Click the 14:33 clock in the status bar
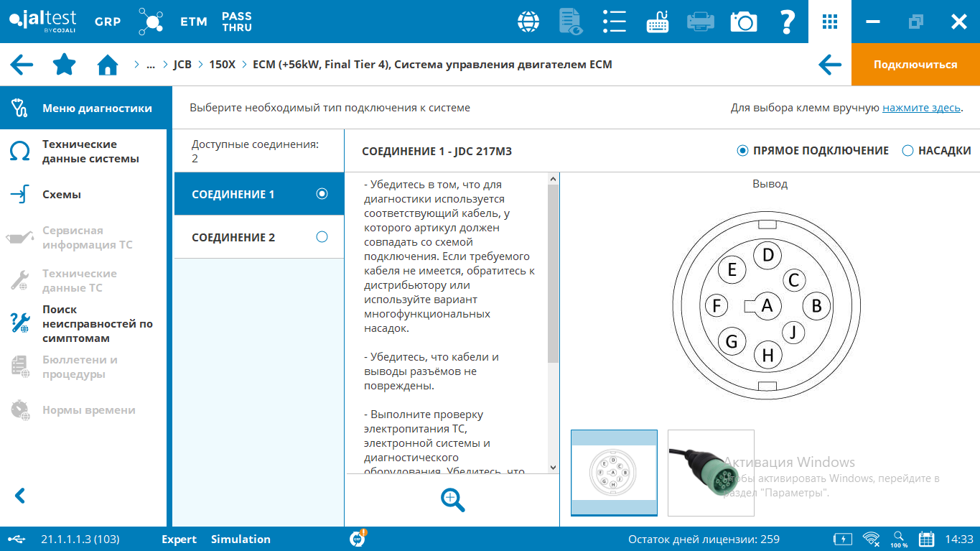The width and height of the screenshot is (980, 551). (x=959, y=540)
